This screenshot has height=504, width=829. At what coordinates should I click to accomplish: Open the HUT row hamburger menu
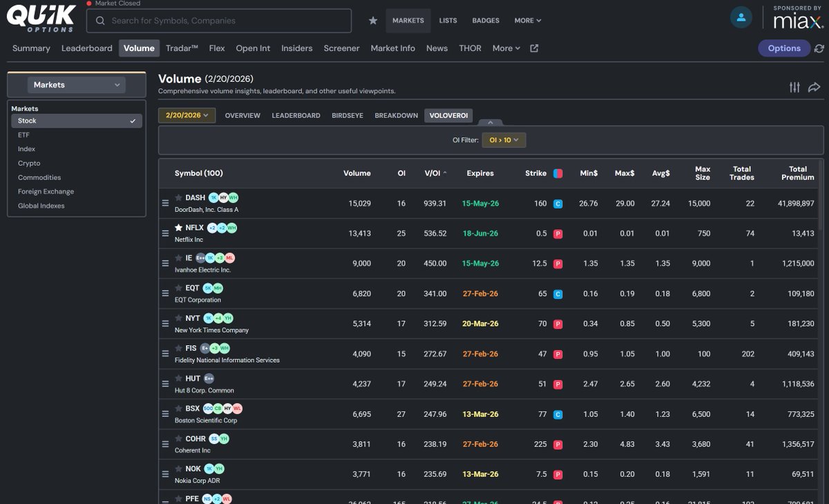coord(165,384)
